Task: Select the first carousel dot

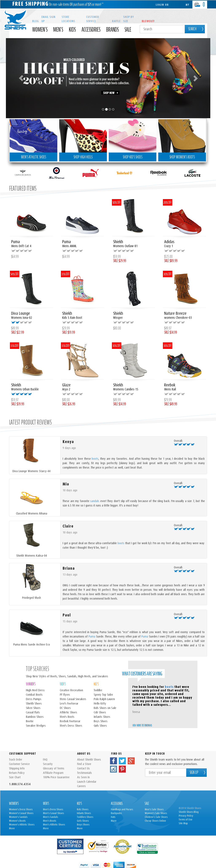Action: 103,110
